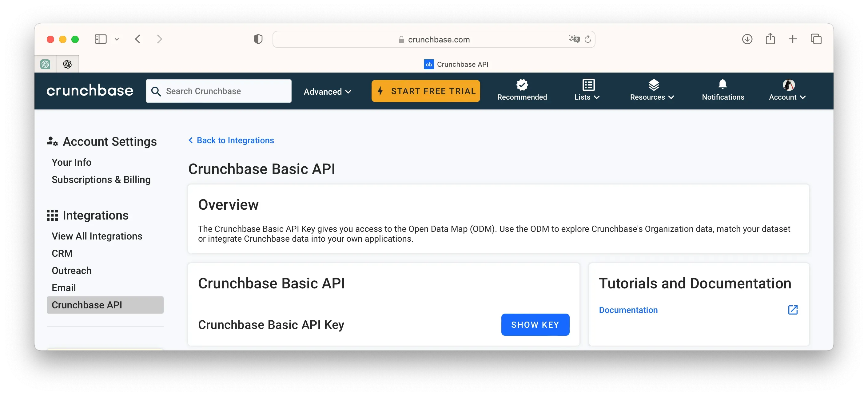
Task: Click the Safari share icon
Action: (x=770, y=39)
